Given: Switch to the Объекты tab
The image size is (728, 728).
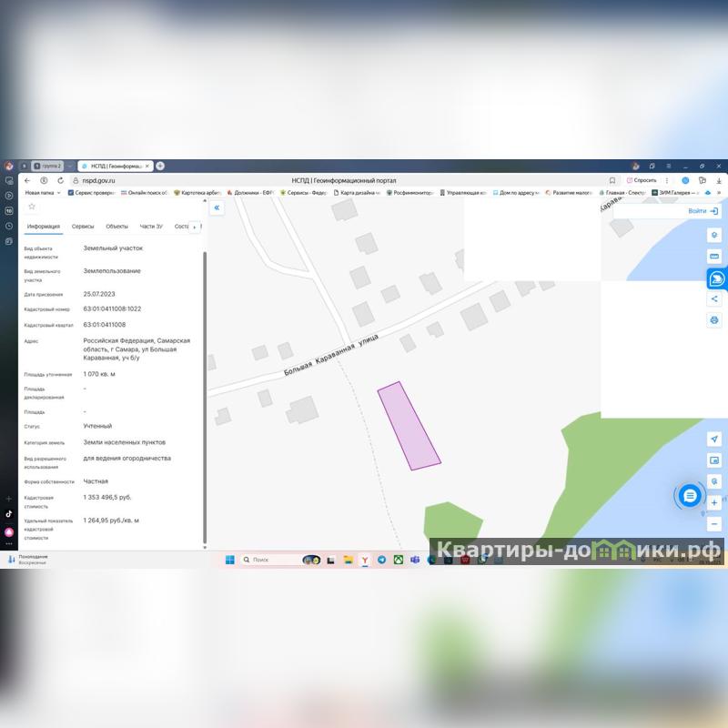Looking at the screenshot, I should 116,227.
